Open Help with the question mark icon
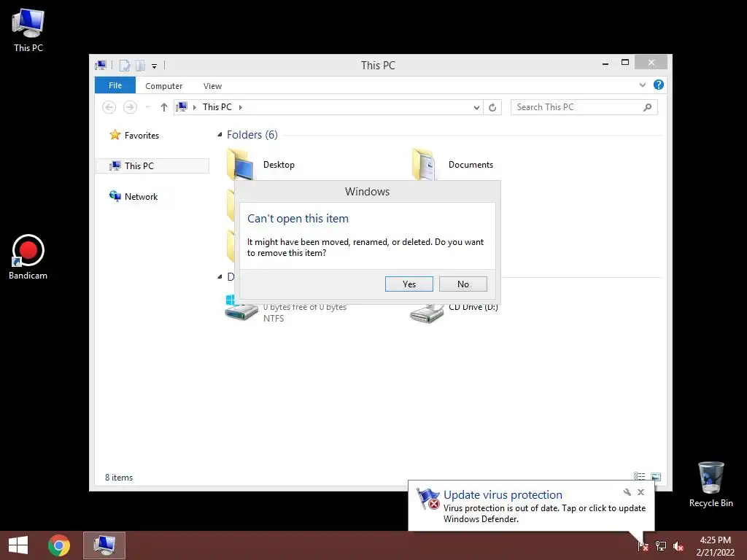This screenshot has height=560, width=747. point(659,85)
